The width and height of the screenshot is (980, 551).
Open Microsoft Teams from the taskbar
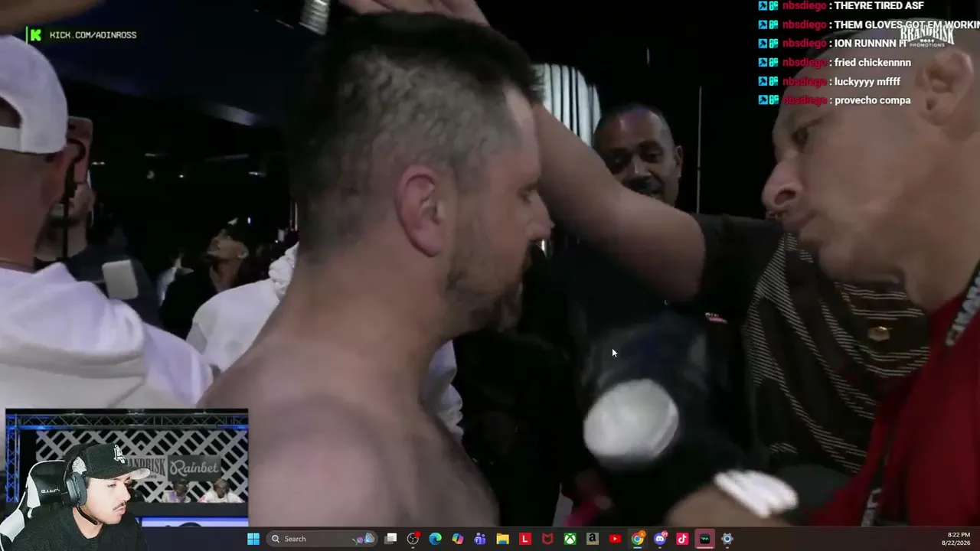(480, 539)
